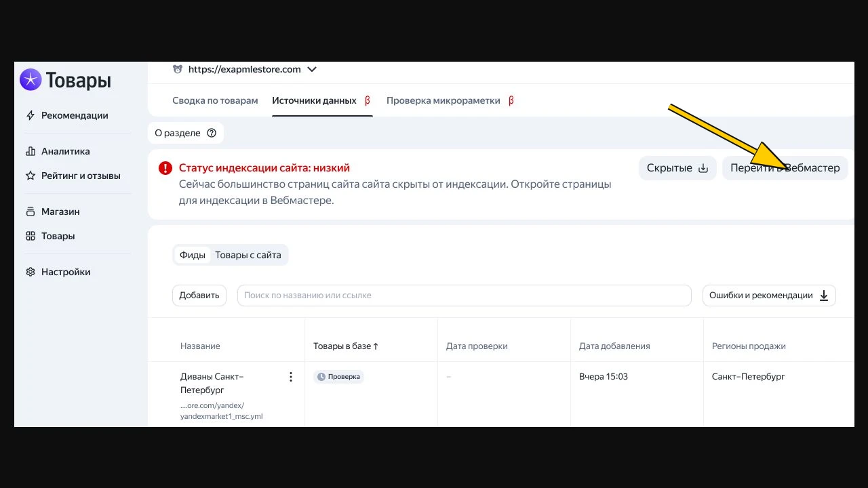Click the star icon beside Рейтинг и отзывы
Viewport: 868px width, 488px height.
click(31, 176)
